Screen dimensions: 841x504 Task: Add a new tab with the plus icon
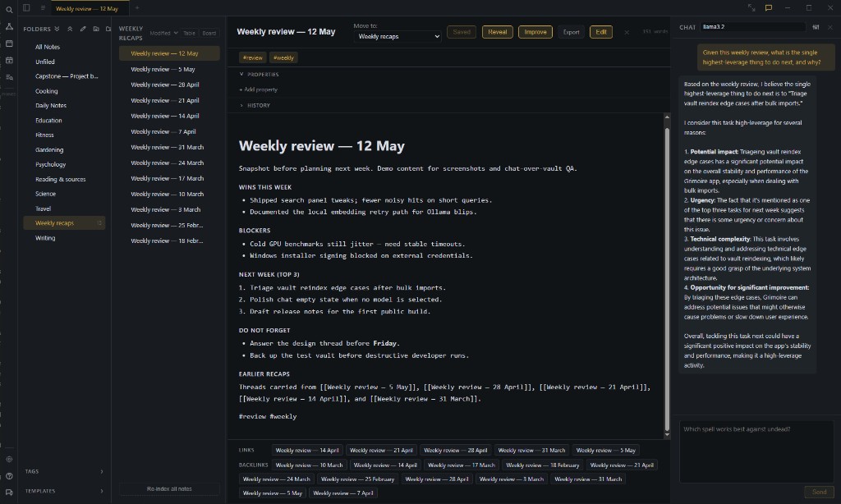click(x=137, y=8)
